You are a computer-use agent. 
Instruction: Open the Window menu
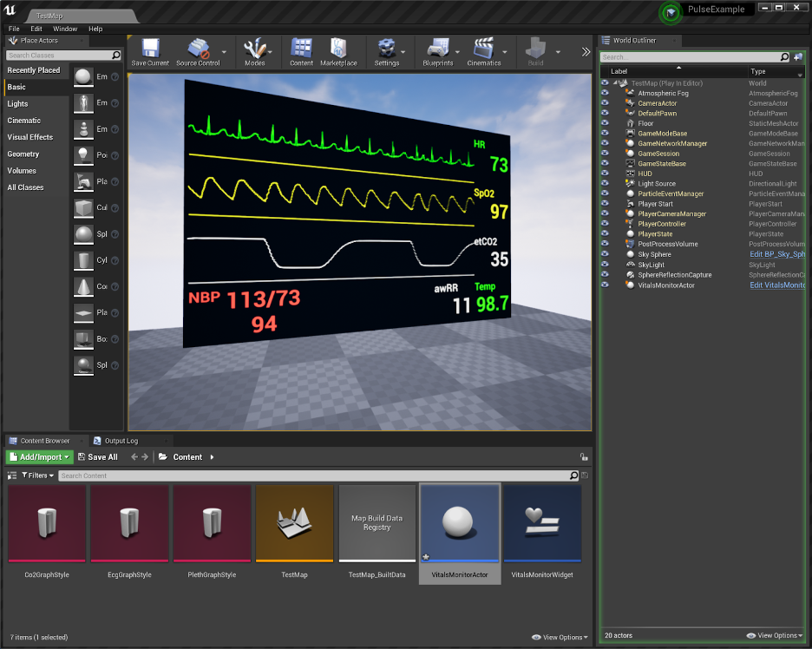click(65, 29)
